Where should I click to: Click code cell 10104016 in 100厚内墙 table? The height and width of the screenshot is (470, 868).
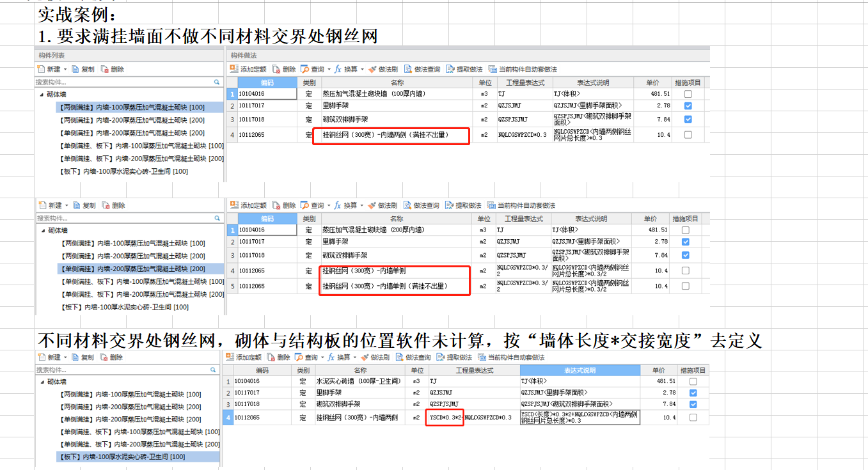pos(267,94)
